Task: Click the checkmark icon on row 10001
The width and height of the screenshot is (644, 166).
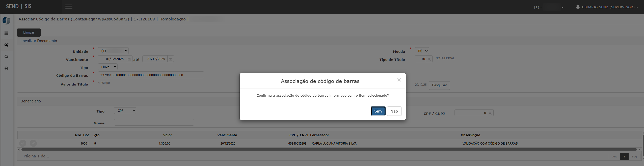Action: (x=23, y=143)
